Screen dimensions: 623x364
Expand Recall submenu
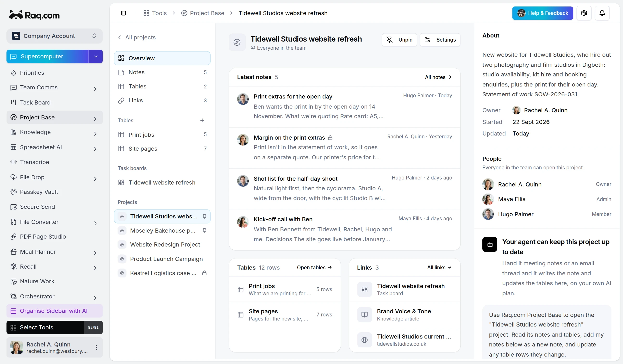pyautogui.click(x=95, y=268)
